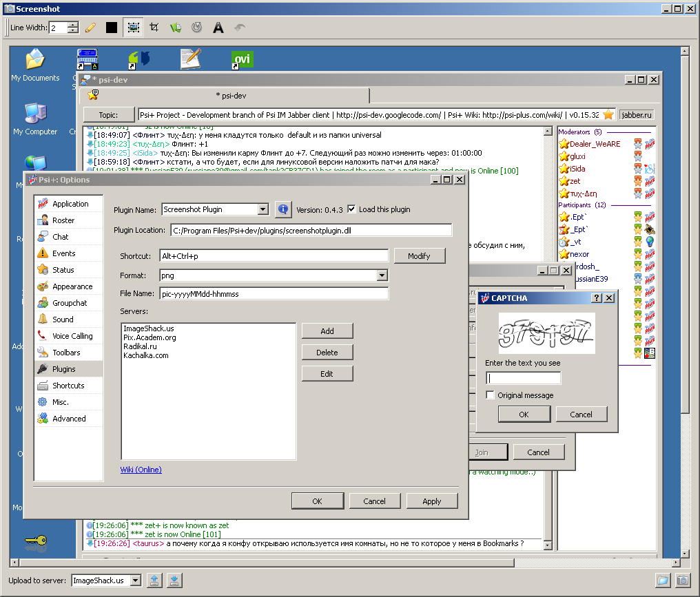The image size is (700, 597).
Task: Toggle the image selection mode icon
Action: coord(134,27)
